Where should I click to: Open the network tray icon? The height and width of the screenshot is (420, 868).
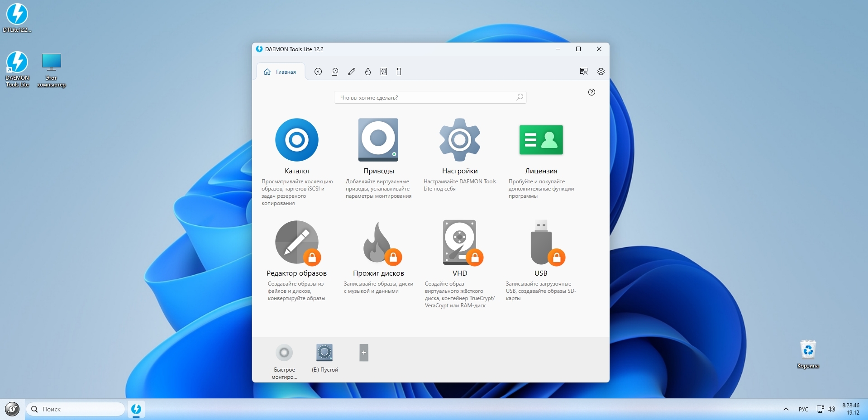coord(820,409)
